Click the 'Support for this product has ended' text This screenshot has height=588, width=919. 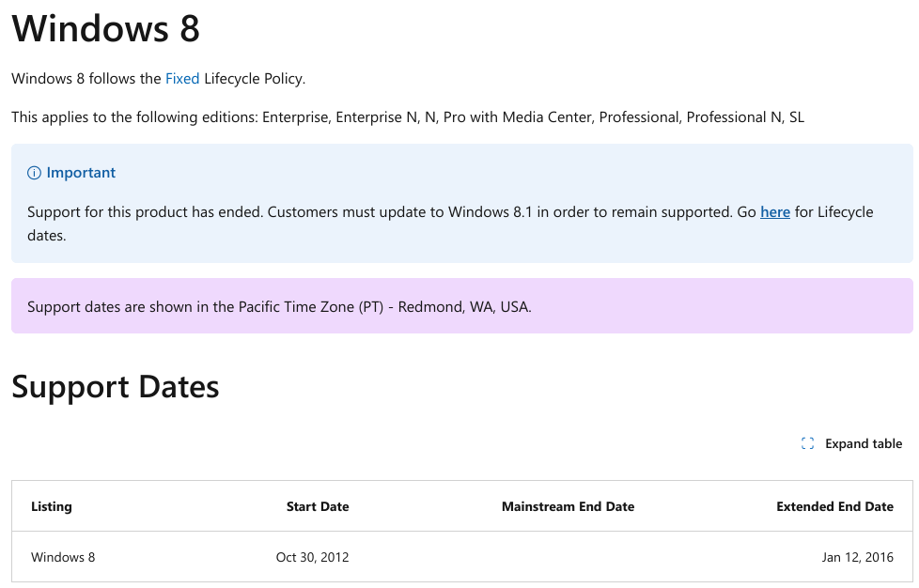[144, 212]
